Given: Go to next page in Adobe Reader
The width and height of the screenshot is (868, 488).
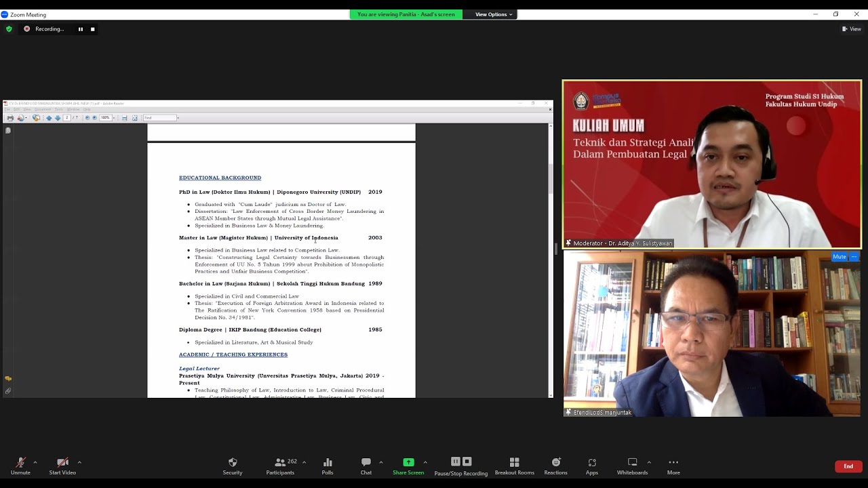Looking at the screenshot, I should point(58,118).
